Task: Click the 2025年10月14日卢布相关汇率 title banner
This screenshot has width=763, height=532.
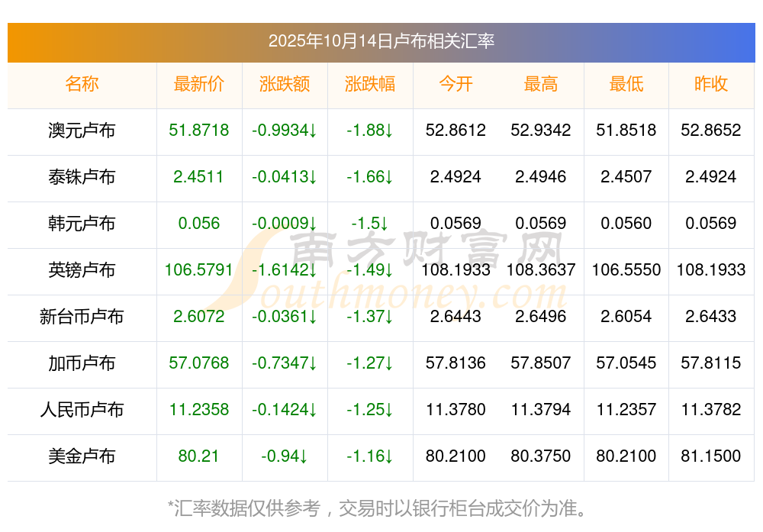Action: (381, 41)
